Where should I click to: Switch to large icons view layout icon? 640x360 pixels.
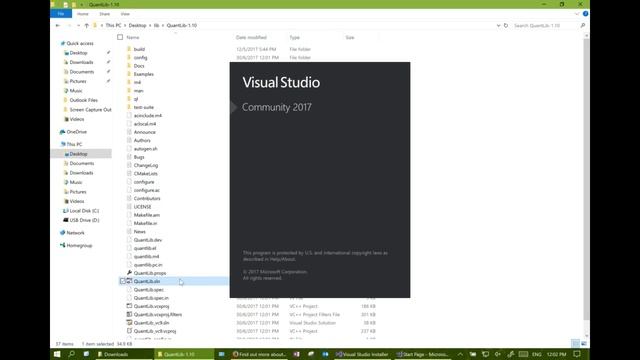click(584, 344)
